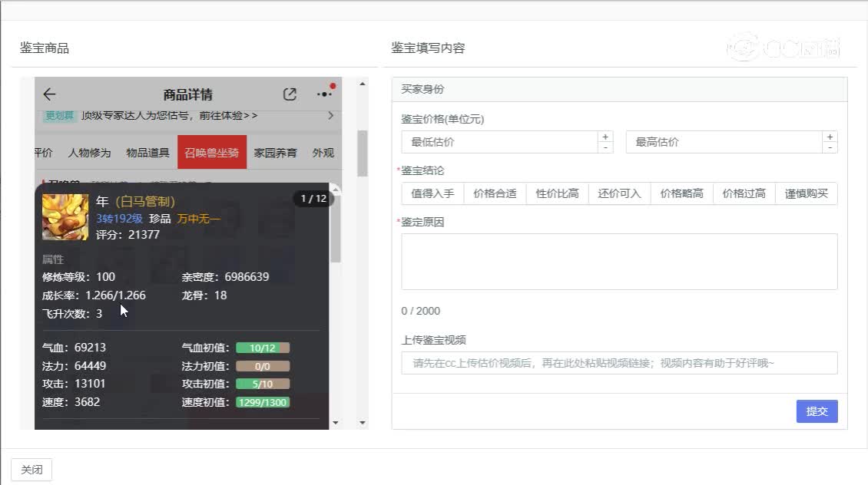The image size is (868, 485).
Task: Click the 3转192级 level text
Action: coord(119,219)
